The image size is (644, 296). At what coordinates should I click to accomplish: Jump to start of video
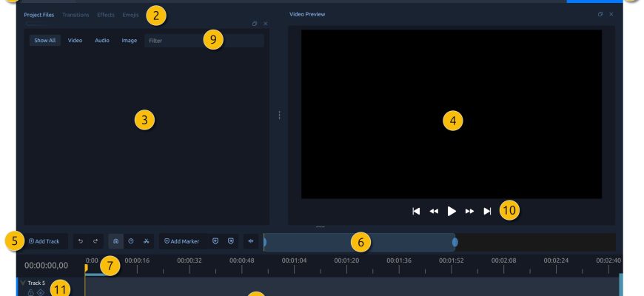coord(416,211)
